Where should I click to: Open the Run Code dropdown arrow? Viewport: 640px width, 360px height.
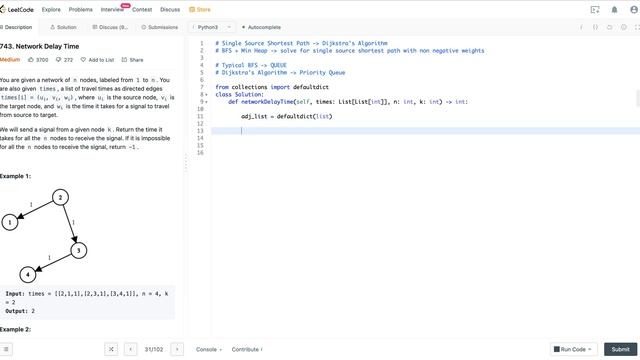[x=589, y=349]
